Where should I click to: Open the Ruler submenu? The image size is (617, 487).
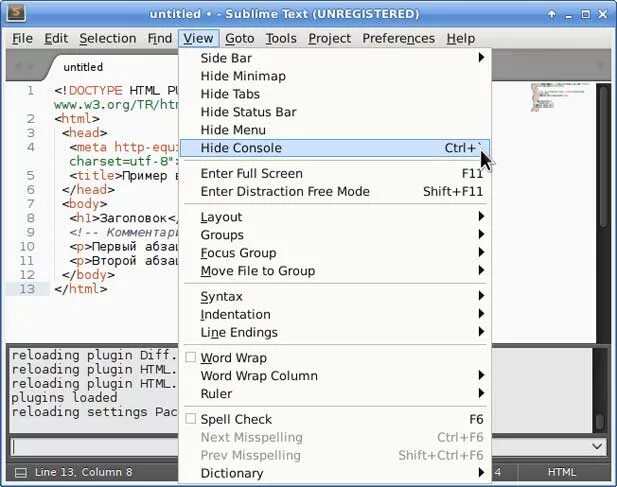[x=334, y=393]
